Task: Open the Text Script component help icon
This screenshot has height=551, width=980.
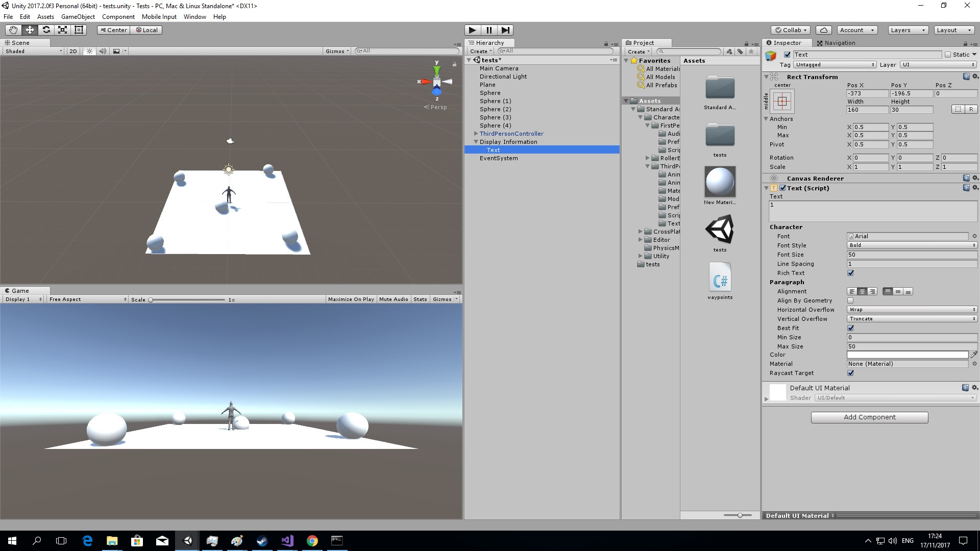Action: pos(966,188)
